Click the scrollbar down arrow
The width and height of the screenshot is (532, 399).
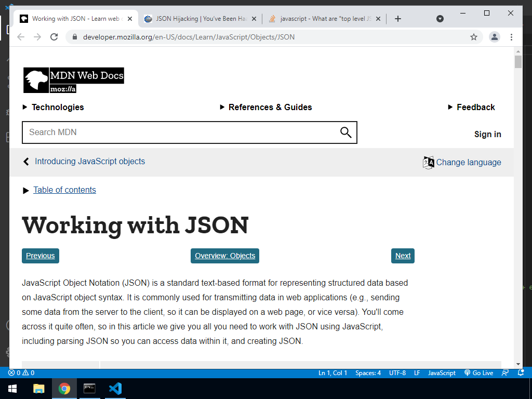(518, 364)
